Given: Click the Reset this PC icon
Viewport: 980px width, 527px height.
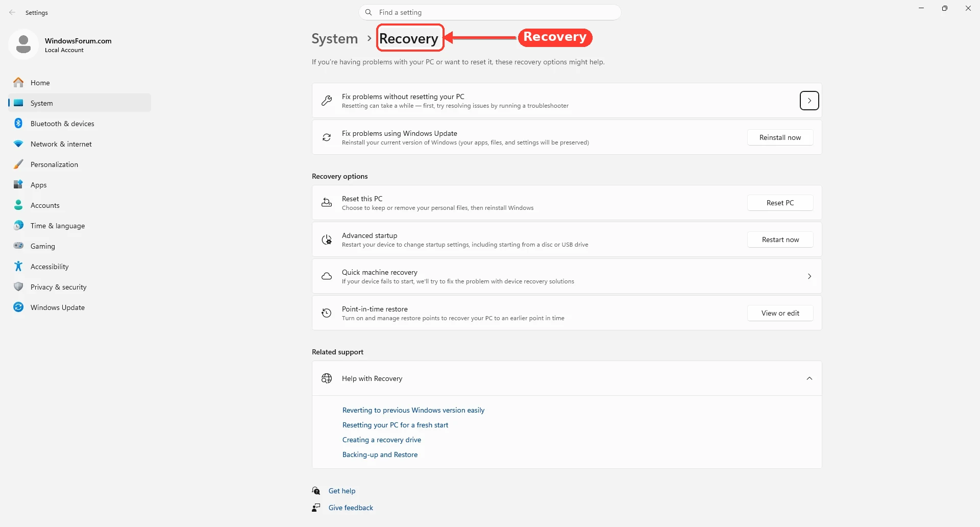Looking at the screenshot, I should pos(327,203).
